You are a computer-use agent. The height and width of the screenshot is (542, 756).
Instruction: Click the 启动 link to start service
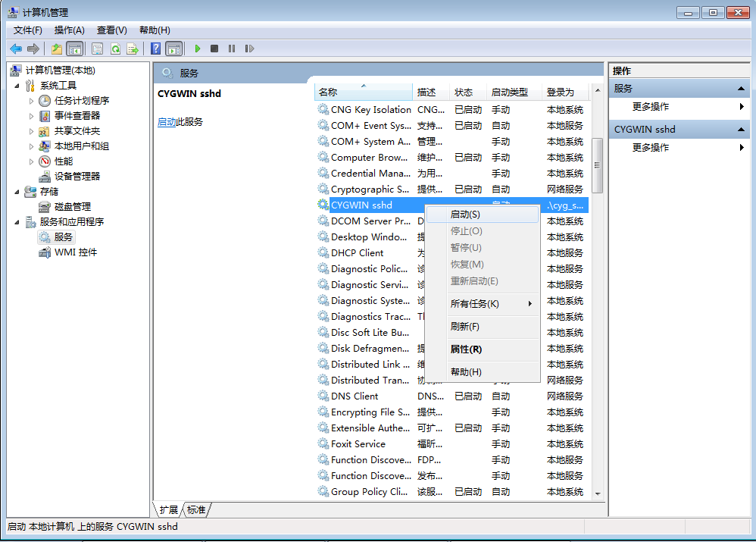pyautogui.click(x=167, y=122)
